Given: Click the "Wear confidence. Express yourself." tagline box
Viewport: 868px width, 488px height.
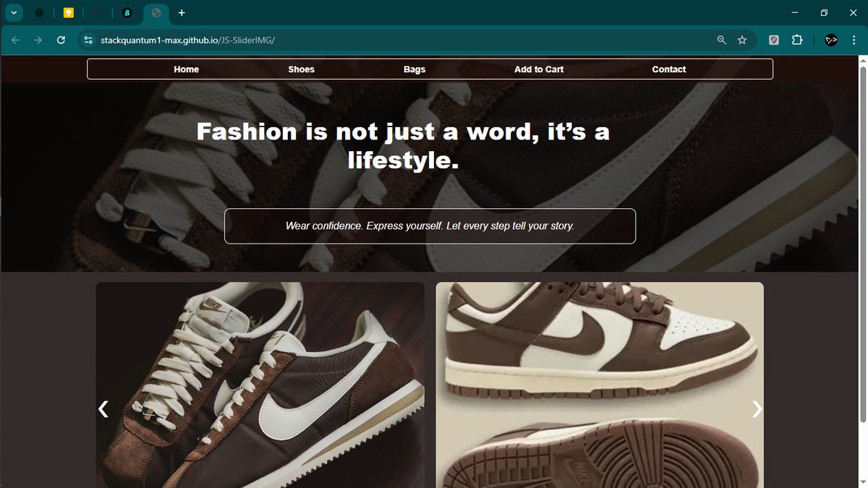Looking at the screenshot, I should pyautogui.click(x=430, y=226).
